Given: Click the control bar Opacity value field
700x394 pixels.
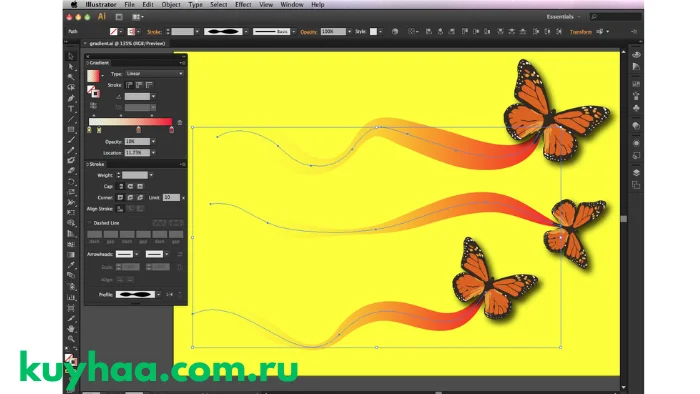Looking at the screenshot, I should pos(333,32).
